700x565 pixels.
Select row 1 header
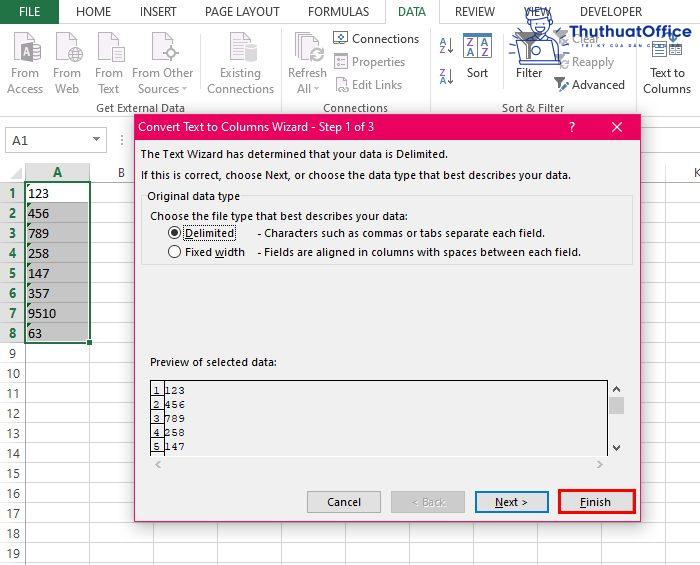[x=12, y=193]
